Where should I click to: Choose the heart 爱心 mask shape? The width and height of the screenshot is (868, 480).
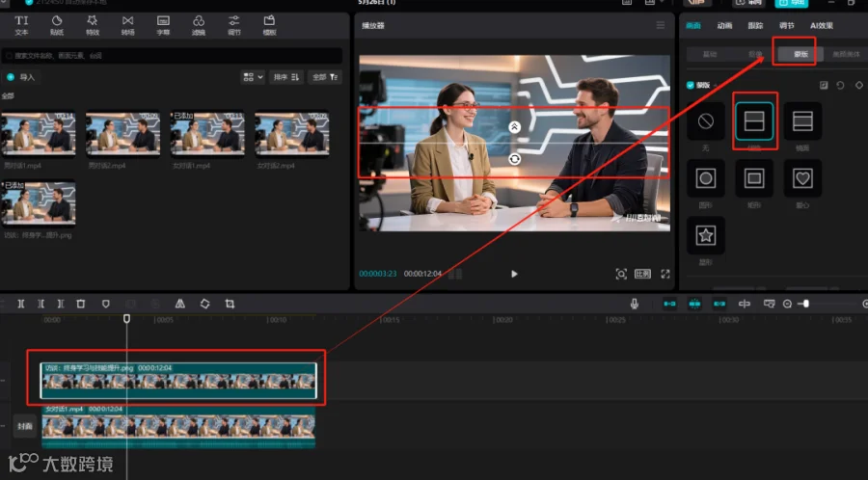802,178
